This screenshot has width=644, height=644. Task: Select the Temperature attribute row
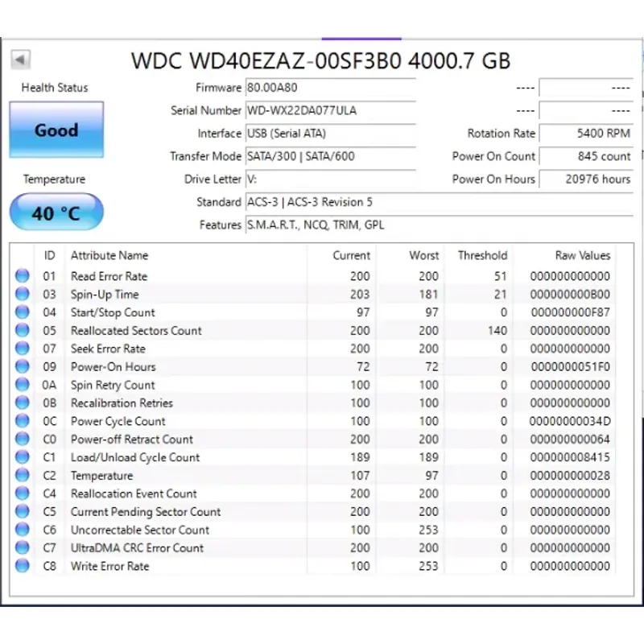101,476
